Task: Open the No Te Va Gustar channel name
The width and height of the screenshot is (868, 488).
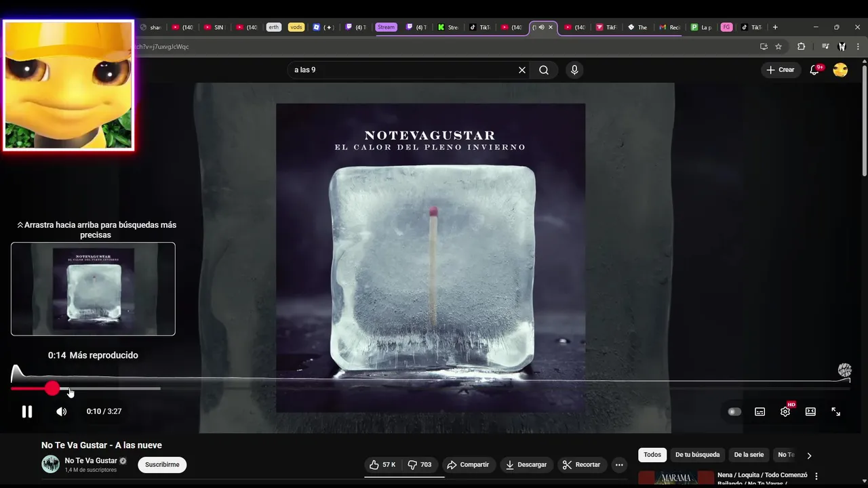Action: tap(91, 460)
